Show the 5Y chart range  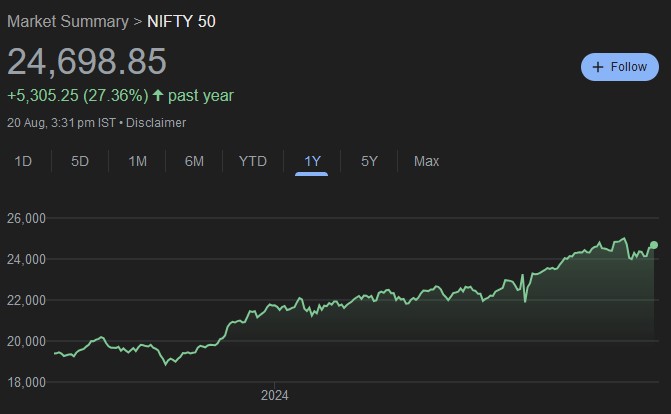pyautogui.click(x=369, y=161)
